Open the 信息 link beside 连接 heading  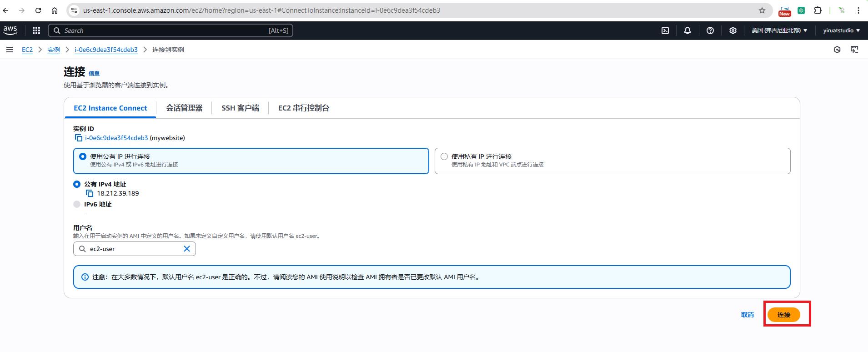pyautogui.click(x=94, y=73)
